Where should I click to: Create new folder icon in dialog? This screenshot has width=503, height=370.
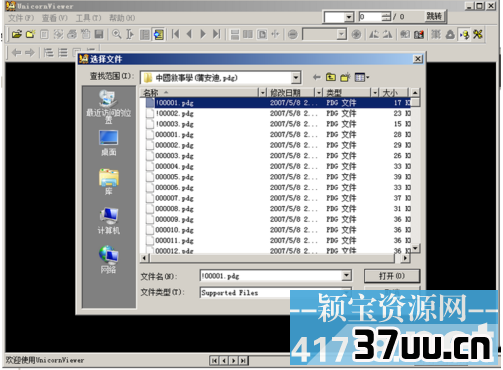coord(345,77)
